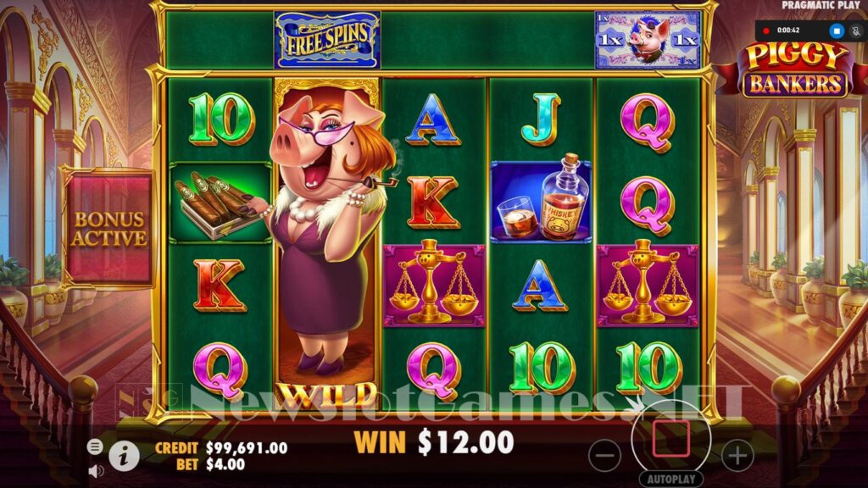
Task: Stop the screen recording via the blue button
Action: pyautogui.click(x=837, y=31)
